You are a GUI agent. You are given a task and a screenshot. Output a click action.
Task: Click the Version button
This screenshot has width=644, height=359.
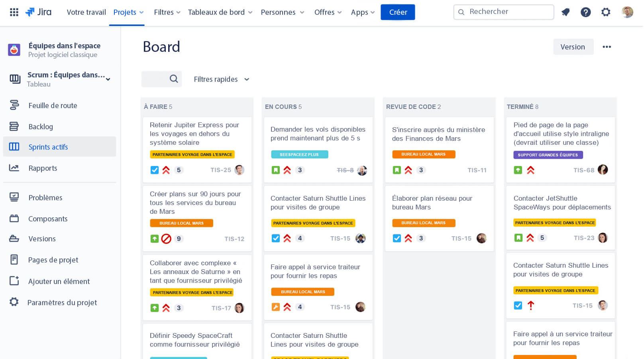coord(573,47)
